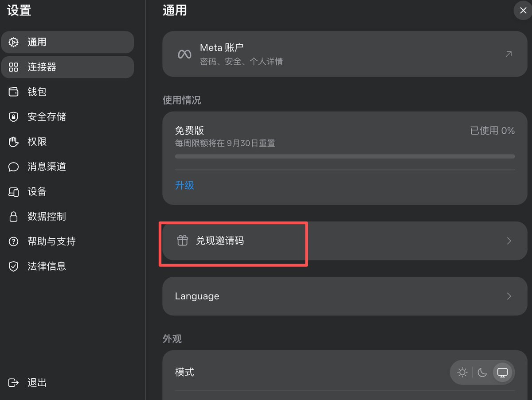The width and height of the screenshot is (532, 400).
Task: Open Meta 账户 details card
Action: tap(345, 54)
